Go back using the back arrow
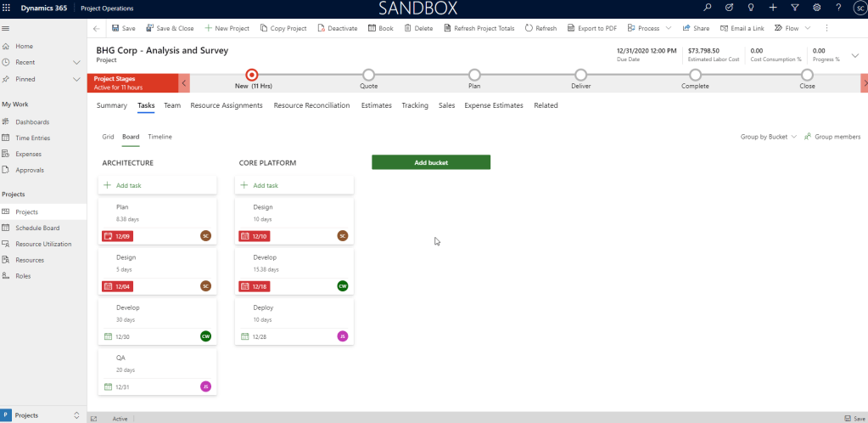Image resolution: width=868 pixels, height=423 pixels. [x=96, y=28]
